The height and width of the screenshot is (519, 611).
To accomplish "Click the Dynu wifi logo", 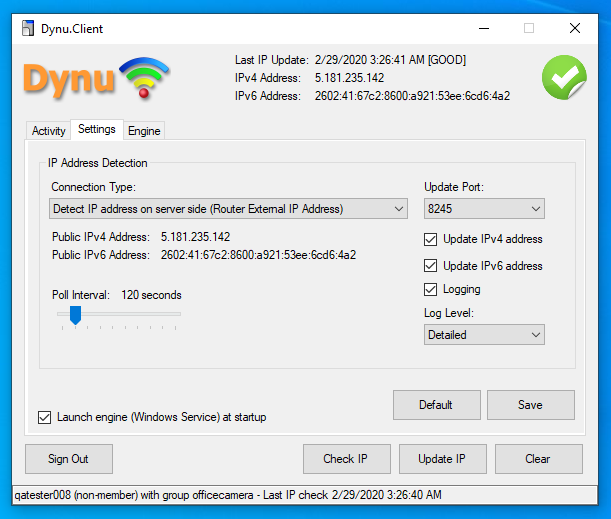I will pyautogui.click(x=96, y=78).
